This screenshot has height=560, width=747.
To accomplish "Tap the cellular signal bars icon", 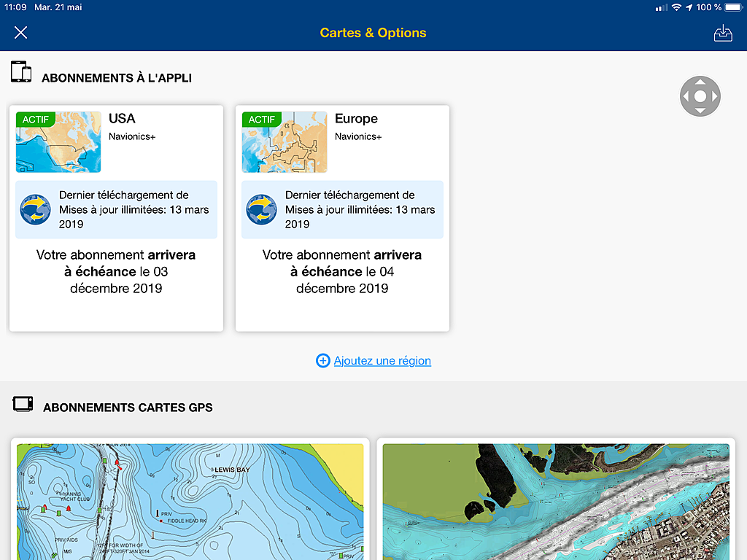I will (661, 7).
